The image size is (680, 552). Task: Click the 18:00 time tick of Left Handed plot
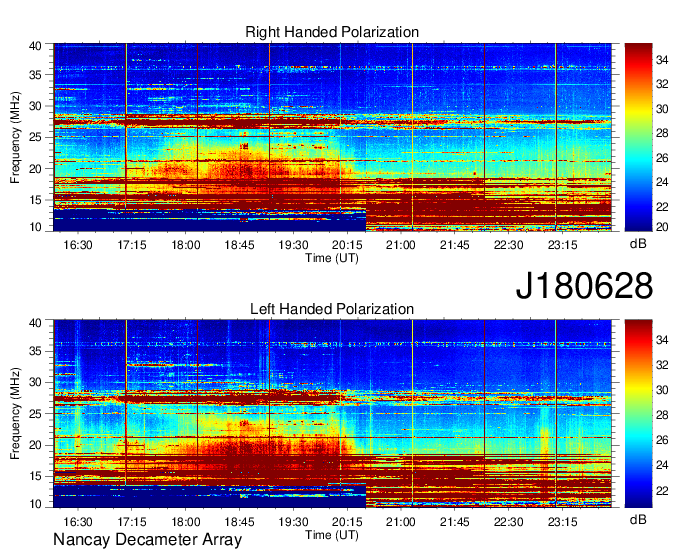point(186,521)
